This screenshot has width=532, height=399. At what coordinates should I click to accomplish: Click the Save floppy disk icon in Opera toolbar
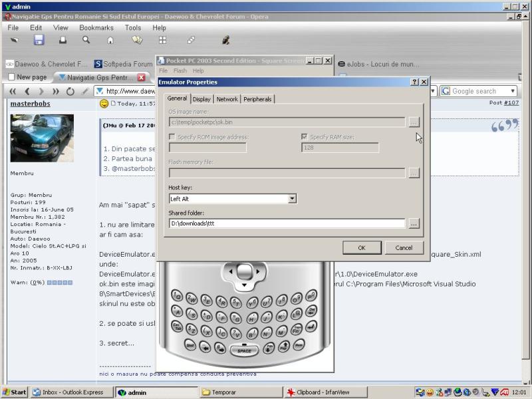(x=39, y=40)
